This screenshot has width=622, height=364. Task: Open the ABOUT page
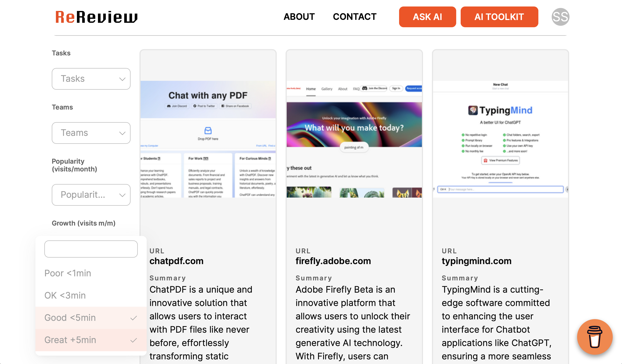coord(299,17)
